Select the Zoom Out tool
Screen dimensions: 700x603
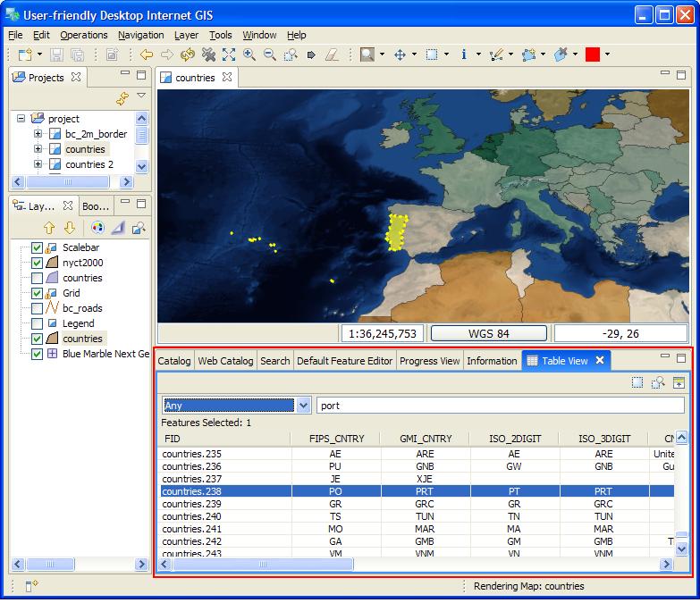[270, 54]
